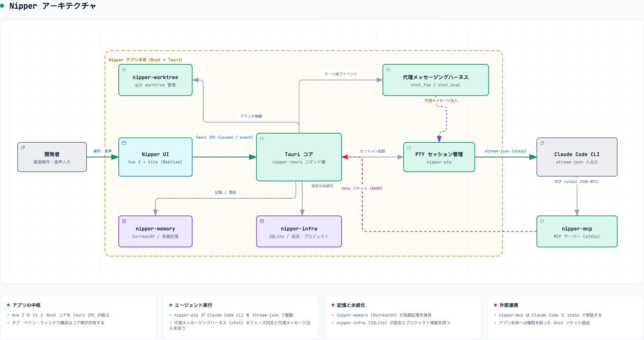This screenshot has width=644, height=340.
Task: Click the 設定の永続化 edge label
Action: click(322, 186)
